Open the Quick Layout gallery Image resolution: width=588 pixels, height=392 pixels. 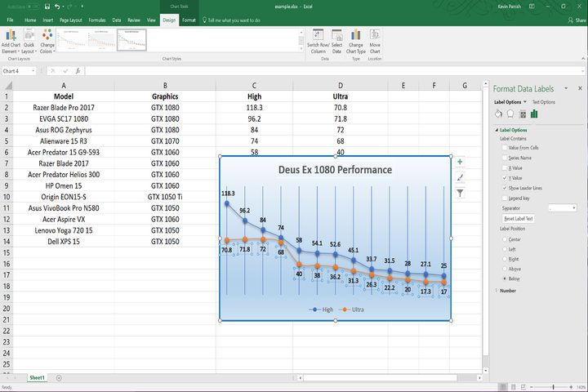pos(29,42)
